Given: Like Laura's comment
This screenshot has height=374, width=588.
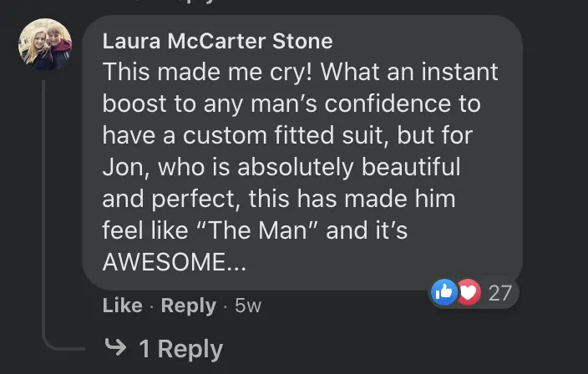Looking at the screenshot, I should click(x=122, y=306).
